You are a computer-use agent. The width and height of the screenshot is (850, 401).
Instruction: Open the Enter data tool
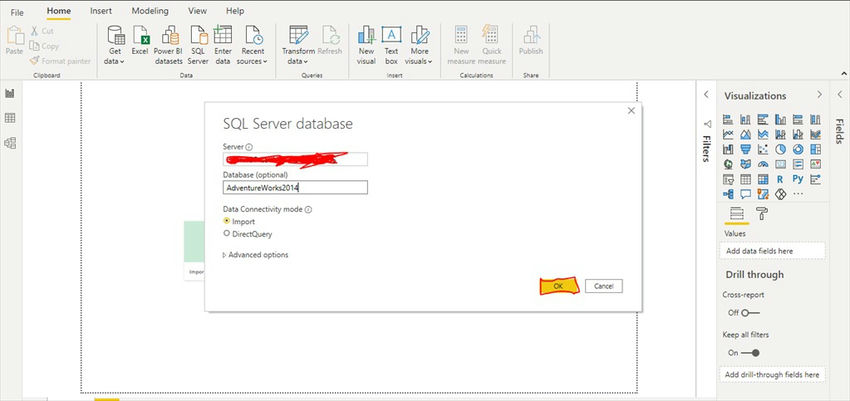[x=223, y=46]
